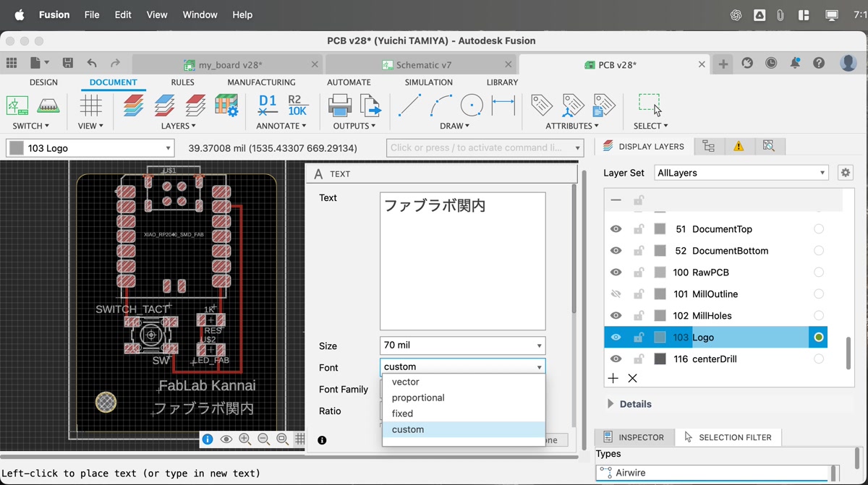The image size is (868, 485).
Task: Open the Size 70 mil dropdown
Action: point(462,345)
